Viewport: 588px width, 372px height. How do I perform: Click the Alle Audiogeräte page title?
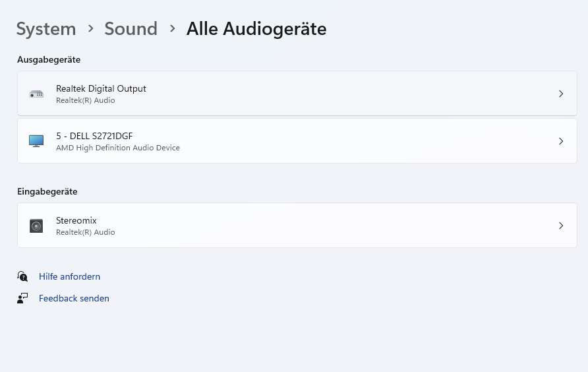tap(256, 29)
